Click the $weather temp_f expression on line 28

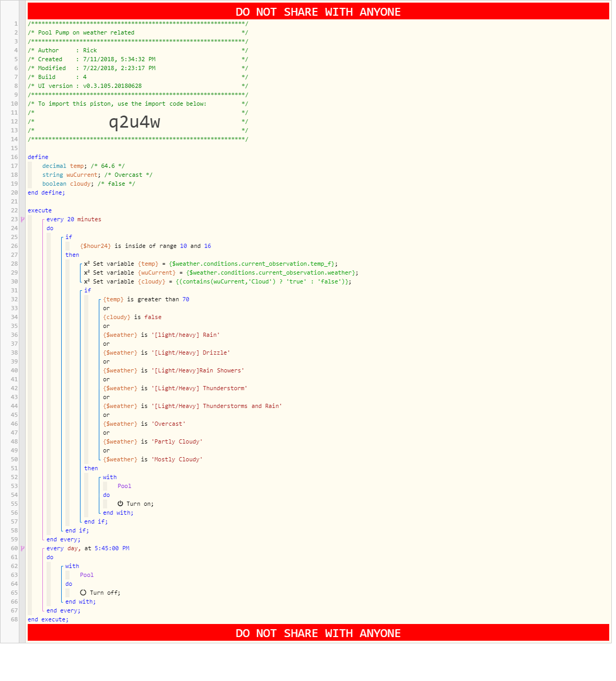pyautogui.click(x=253, y=264)
